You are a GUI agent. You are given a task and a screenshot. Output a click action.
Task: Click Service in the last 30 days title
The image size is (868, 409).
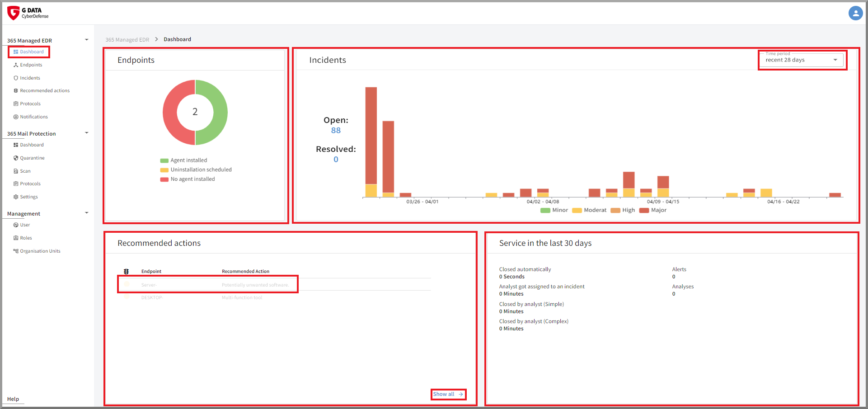pyautogui.click(x=545, y=243)
